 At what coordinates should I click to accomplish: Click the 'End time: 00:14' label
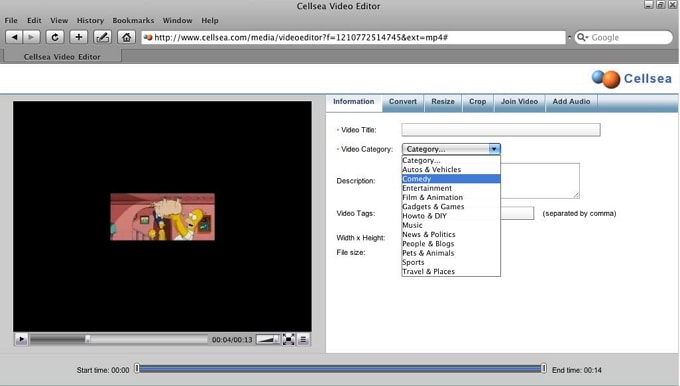click(577, 370)
